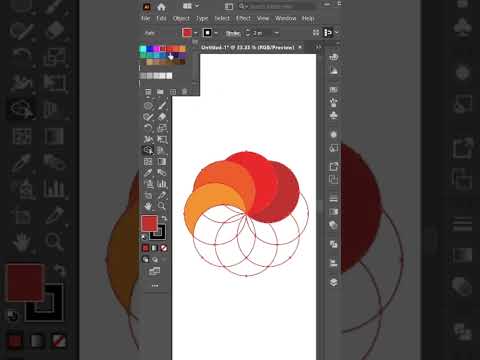This screenshot has width=480, height=360.
Task: Open the File menu
Action: 146,18
